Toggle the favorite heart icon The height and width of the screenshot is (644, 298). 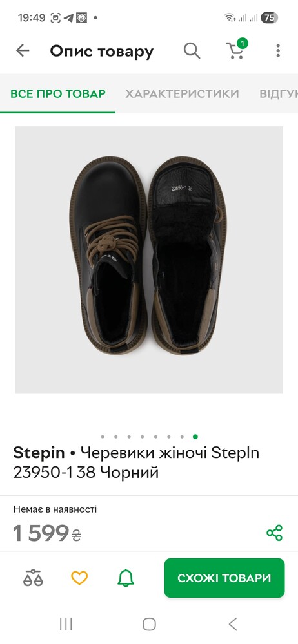79,578
